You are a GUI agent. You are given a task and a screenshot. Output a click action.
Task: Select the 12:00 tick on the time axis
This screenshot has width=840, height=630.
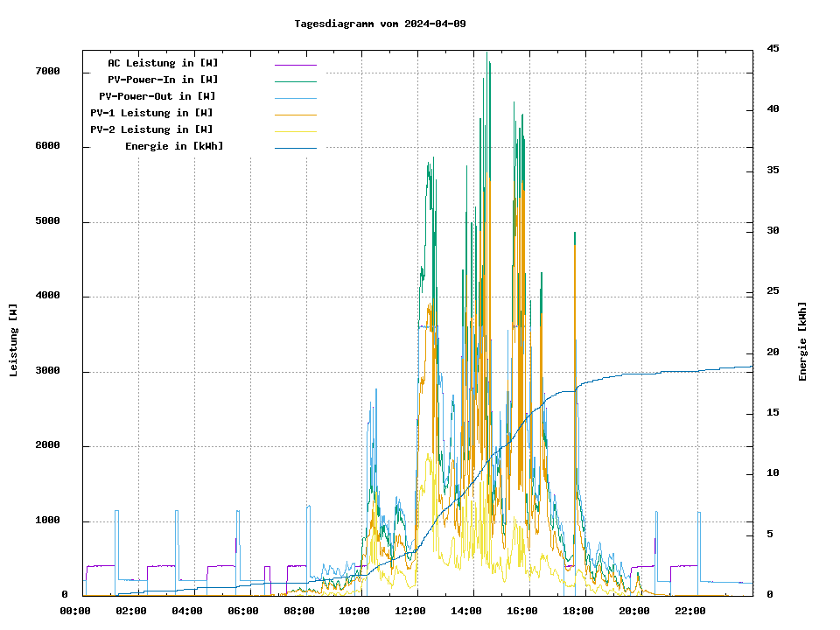(410, 611)
